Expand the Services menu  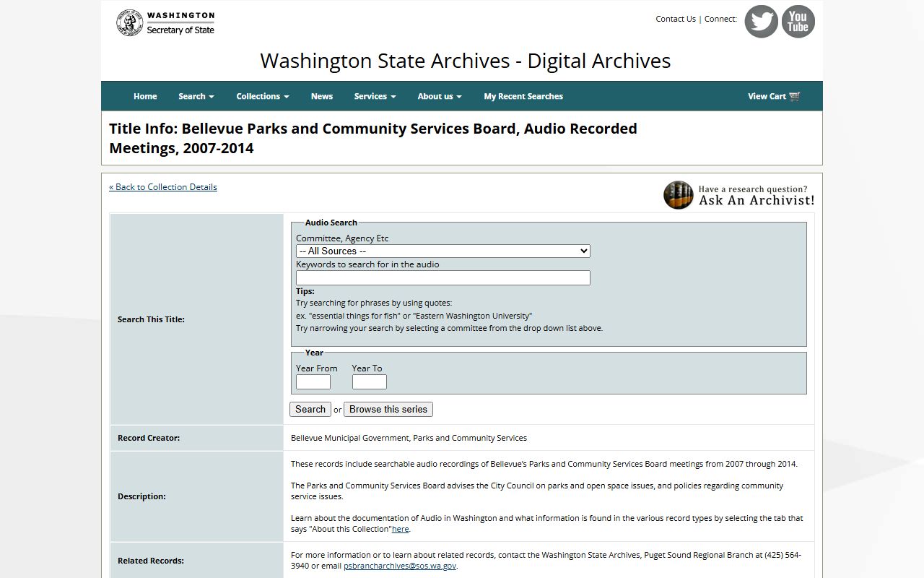[x=375, y=96]
